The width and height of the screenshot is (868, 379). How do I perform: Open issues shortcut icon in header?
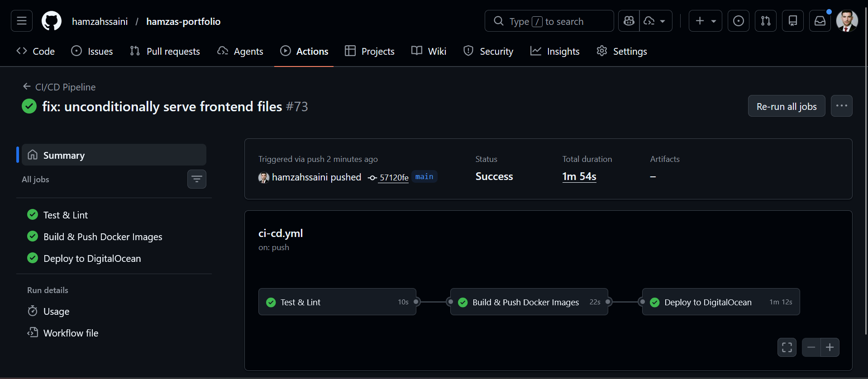pos(739,21)
